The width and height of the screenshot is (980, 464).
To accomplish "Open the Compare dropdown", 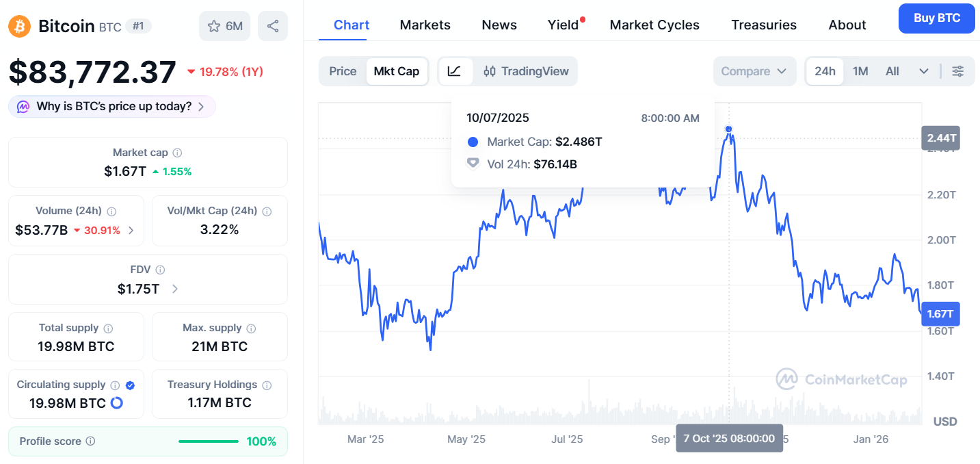I will [754, 71].
